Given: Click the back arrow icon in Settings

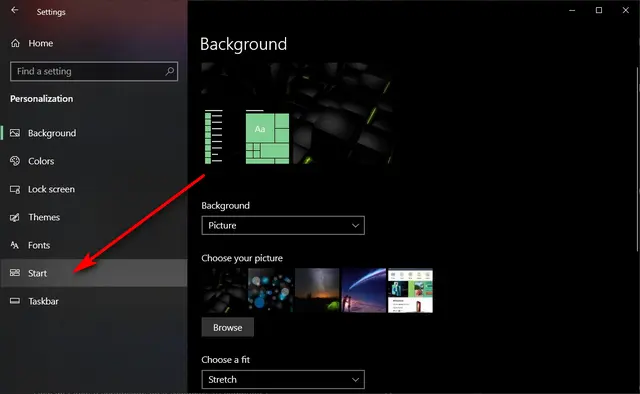Looking at the screenshot, I should tap(15, 10).
